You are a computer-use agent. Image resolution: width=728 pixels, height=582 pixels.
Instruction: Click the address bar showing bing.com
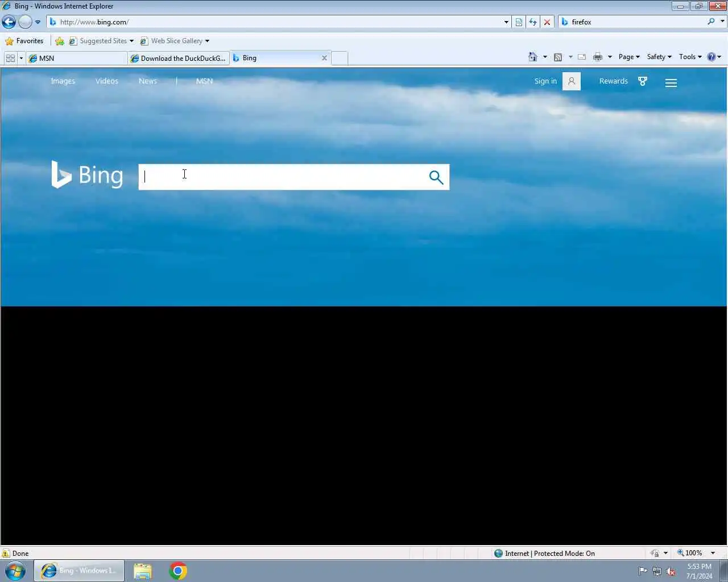coord(275,22)
